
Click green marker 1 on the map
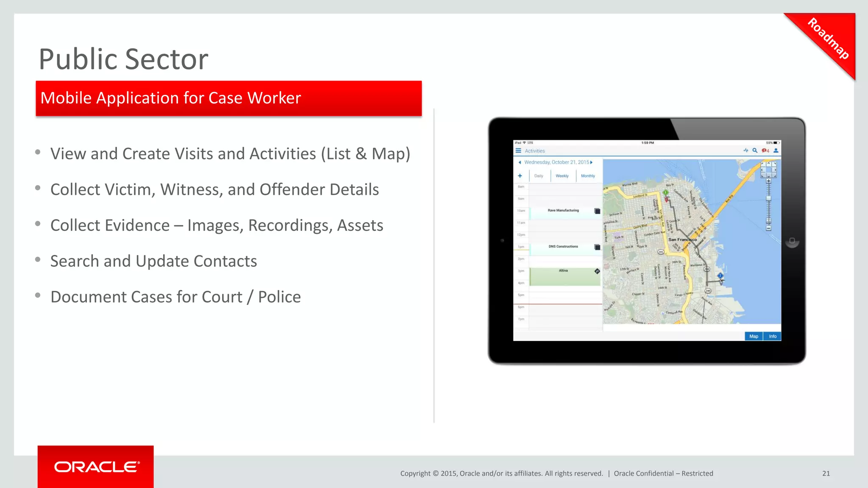666,193
